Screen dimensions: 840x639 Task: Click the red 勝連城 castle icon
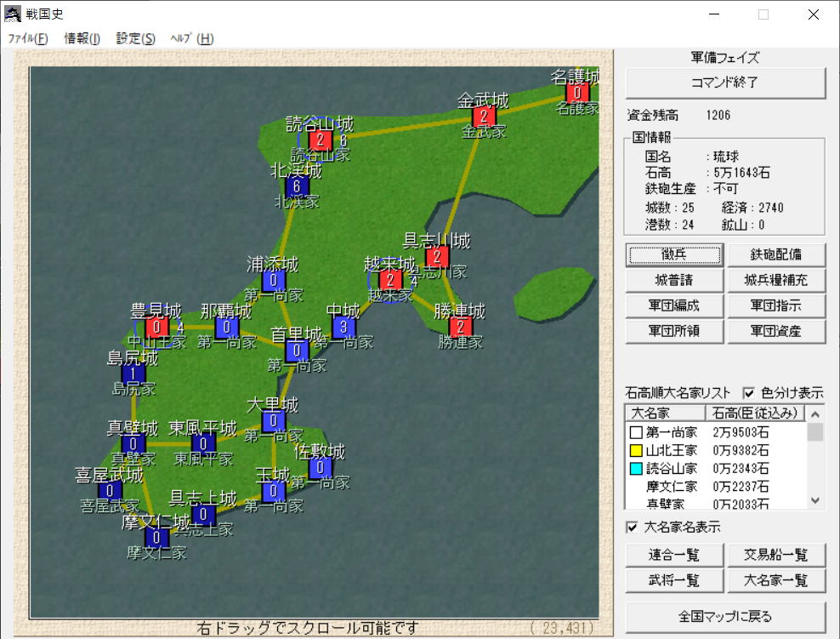(x=460, y=327)
